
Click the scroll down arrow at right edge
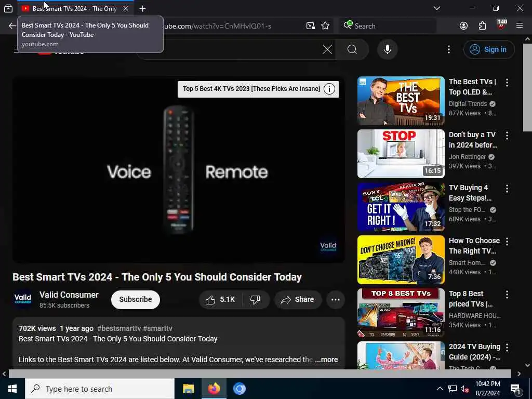pyautogui.click(x=527, y=365)
